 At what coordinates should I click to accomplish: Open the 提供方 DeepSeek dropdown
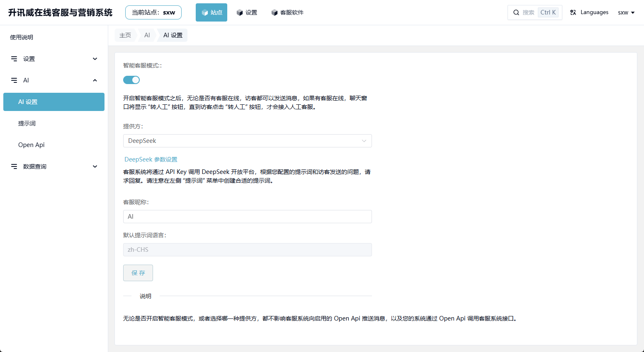point(247,141)
